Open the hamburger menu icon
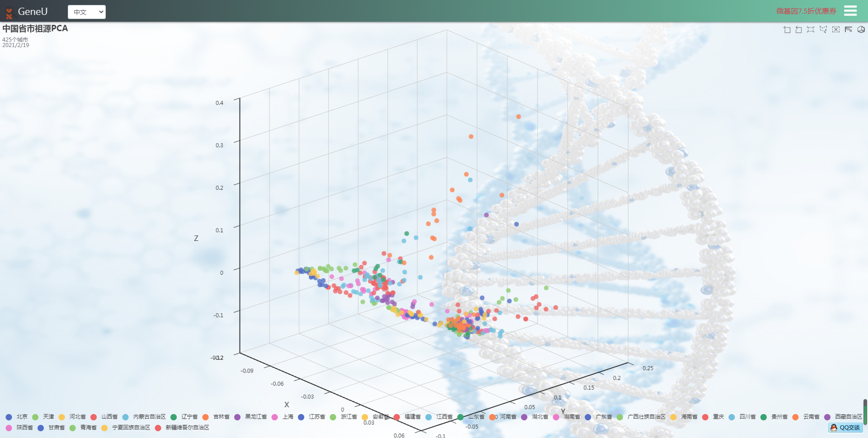The height and width of the screenshot is (438, 868). point(850,10)
